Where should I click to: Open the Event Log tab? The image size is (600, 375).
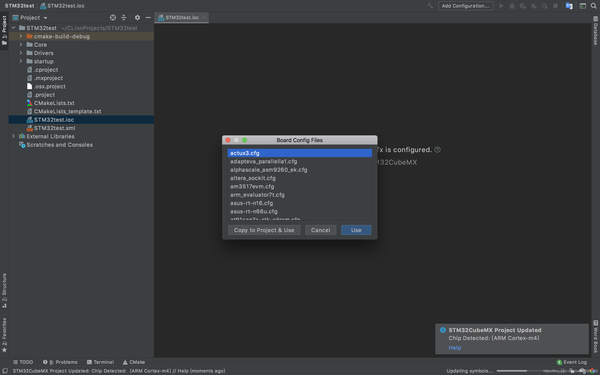[x=572, y=362]
